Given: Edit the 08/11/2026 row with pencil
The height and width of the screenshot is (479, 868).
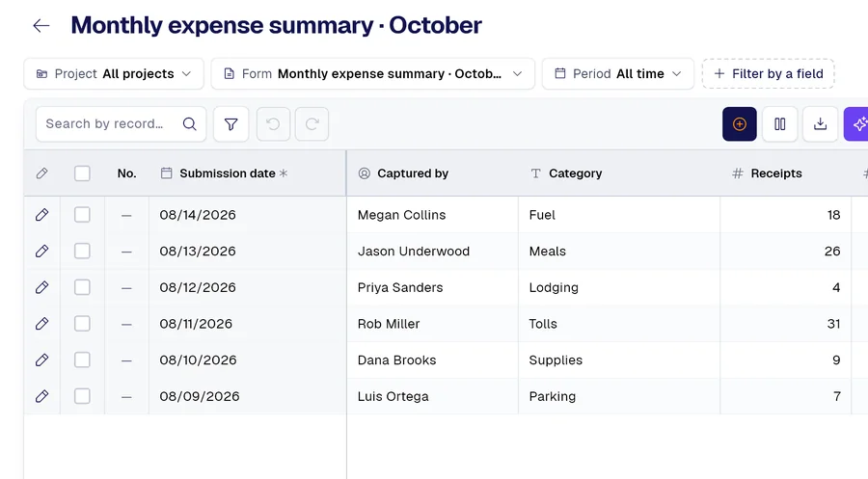Looking at the screenshot, I should tap(42, 324).
